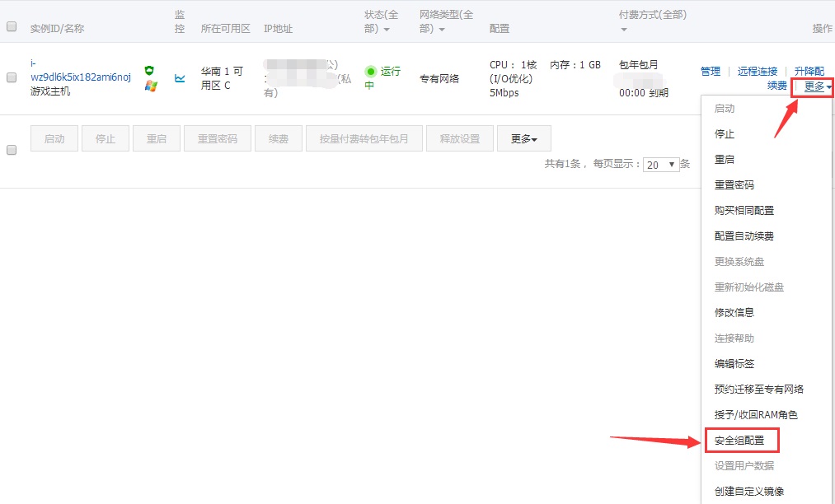Click the 专有网络 network type cell

tap(439, 79)
